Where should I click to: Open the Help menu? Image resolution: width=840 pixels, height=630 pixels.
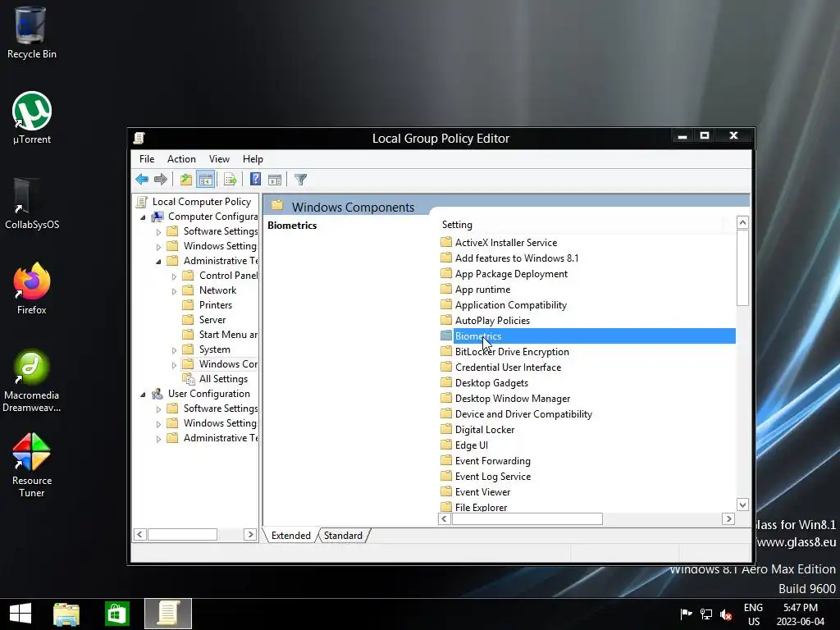tap(253, 159)
